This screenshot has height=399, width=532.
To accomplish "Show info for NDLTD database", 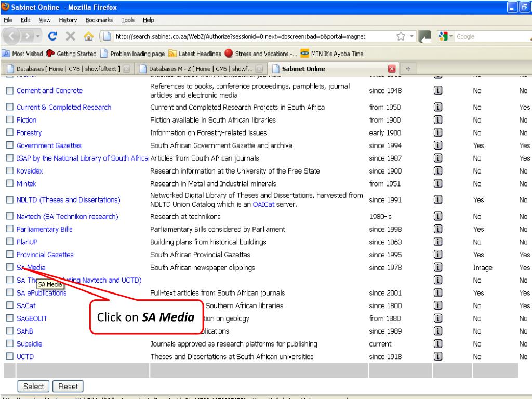I will pos(437,199).
